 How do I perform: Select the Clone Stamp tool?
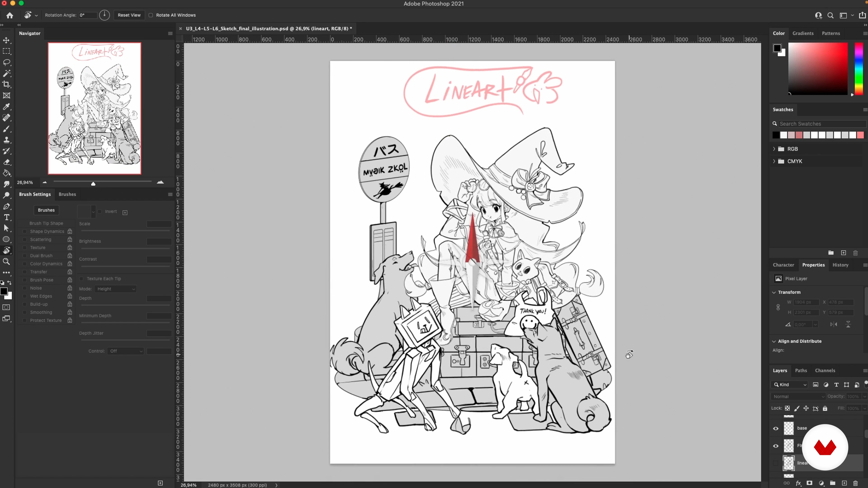tap(6, 140)
